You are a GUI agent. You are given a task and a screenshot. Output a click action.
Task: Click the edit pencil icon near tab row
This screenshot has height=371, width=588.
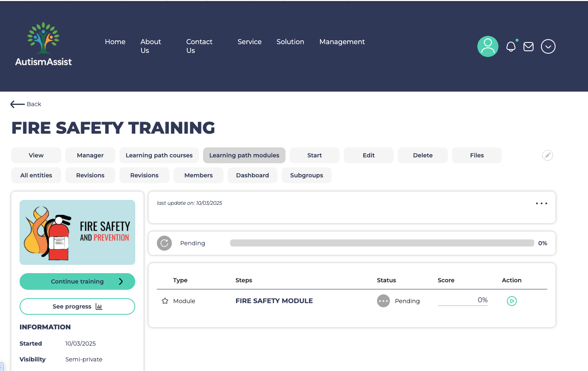tap(547, 155)
